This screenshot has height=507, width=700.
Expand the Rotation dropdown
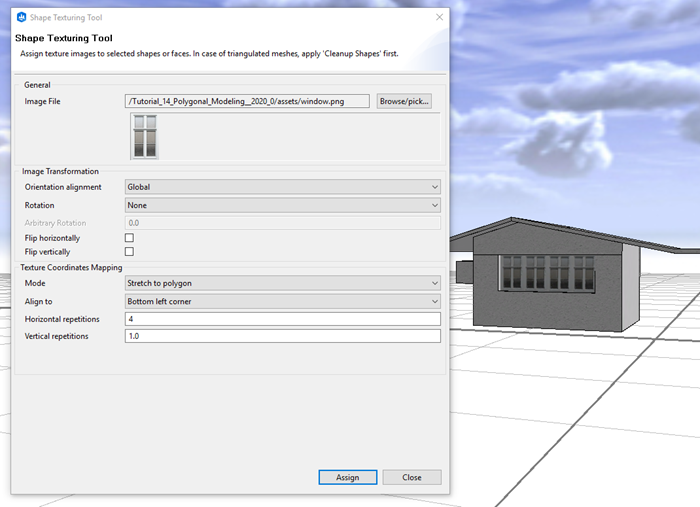(282, 205)
